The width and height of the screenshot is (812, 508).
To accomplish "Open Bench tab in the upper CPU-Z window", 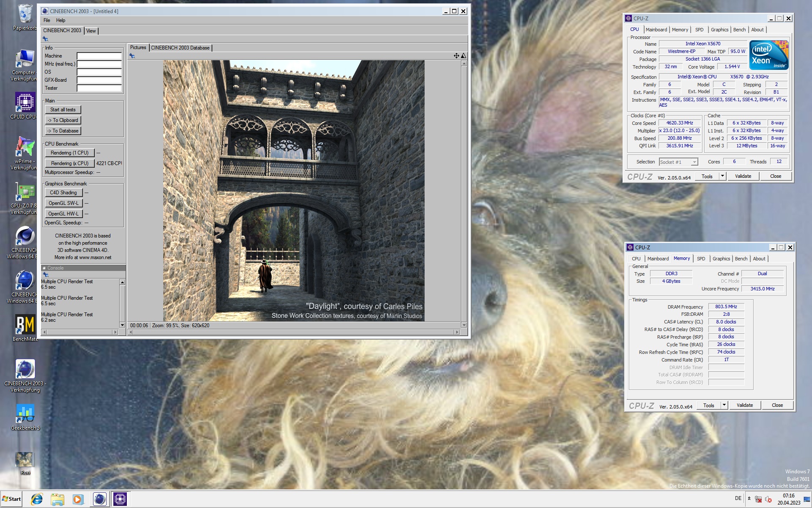I will (x=739, y=30).
